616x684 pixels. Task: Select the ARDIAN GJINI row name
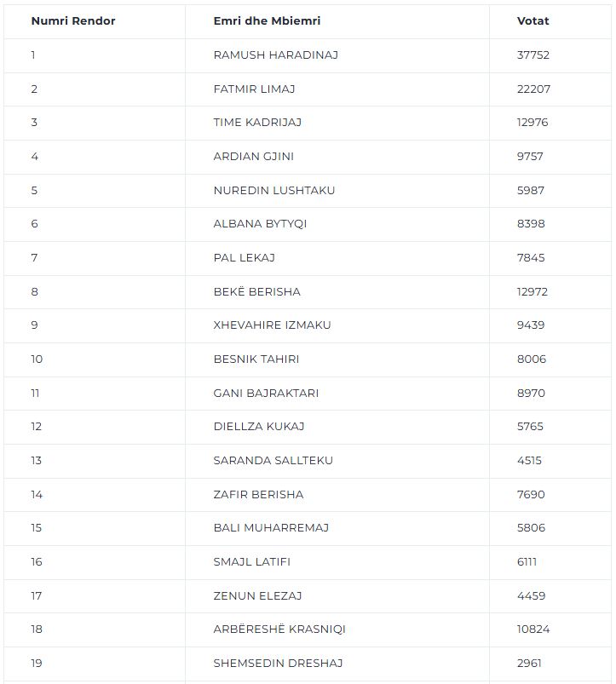(253, 156)
